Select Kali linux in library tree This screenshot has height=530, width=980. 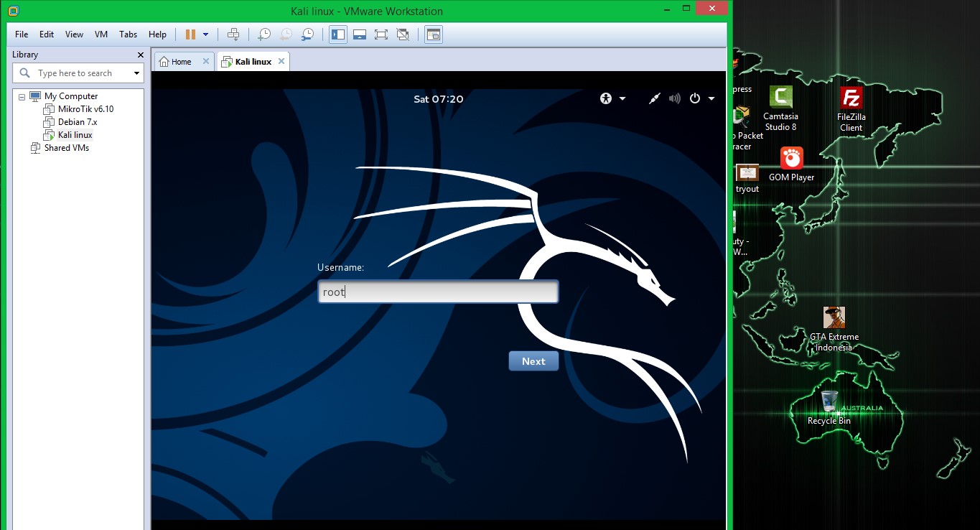(x=75, y=135)
